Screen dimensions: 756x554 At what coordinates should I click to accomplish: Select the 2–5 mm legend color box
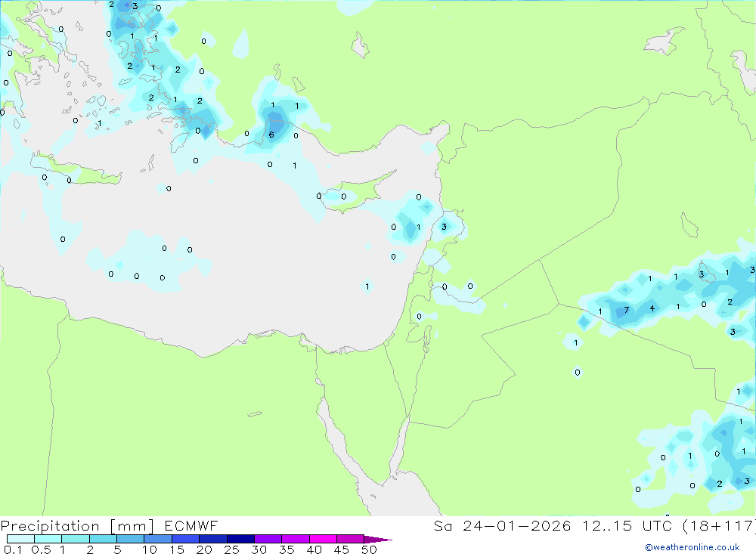click(103, 539)
